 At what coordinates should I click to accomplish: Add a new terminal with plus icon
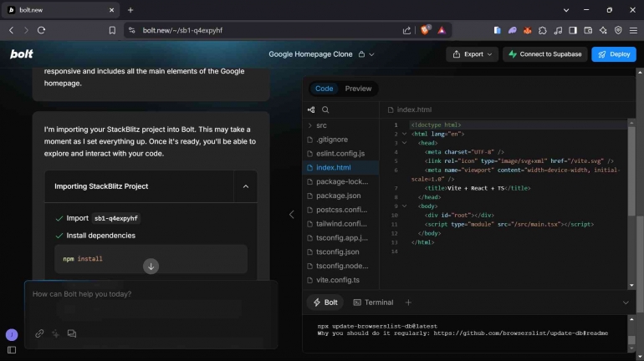coord(408,303)
